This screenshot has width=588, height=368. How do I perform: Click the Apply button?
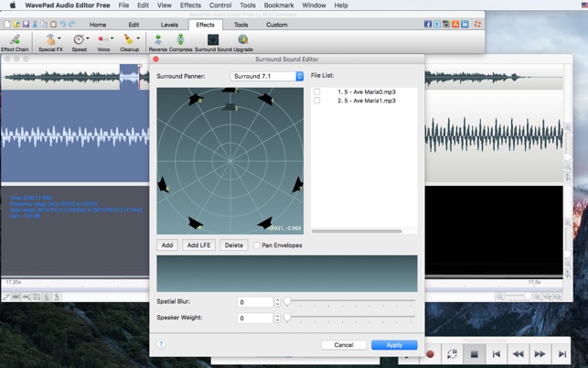[x=394, y=345]
